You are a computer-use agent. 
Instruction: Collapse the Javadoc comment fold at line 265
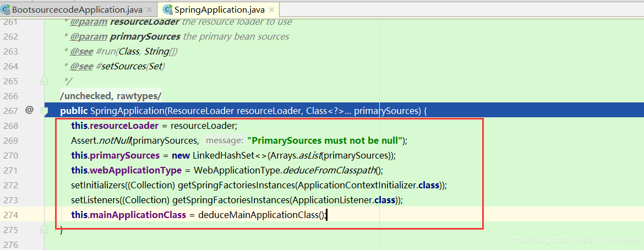45,81
